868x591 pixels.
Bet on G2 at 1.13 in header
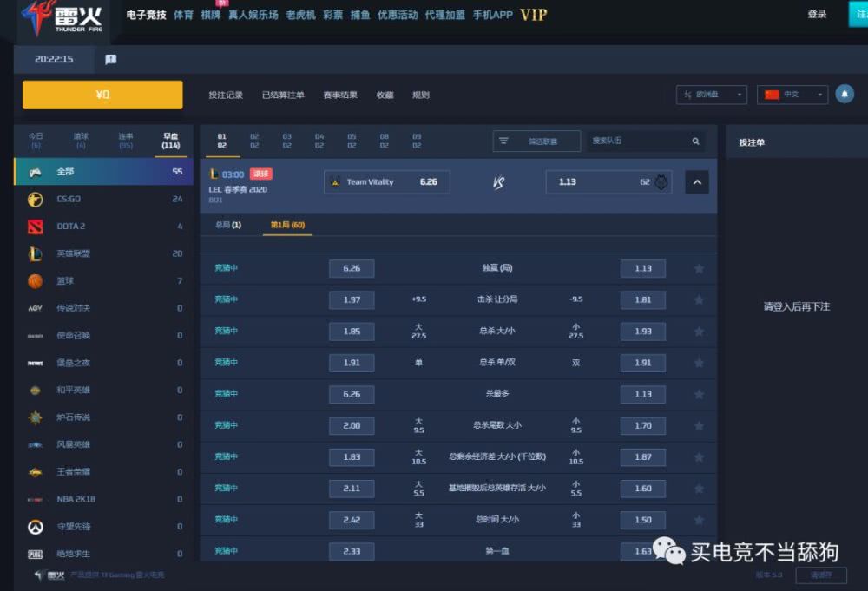(609, 182)
